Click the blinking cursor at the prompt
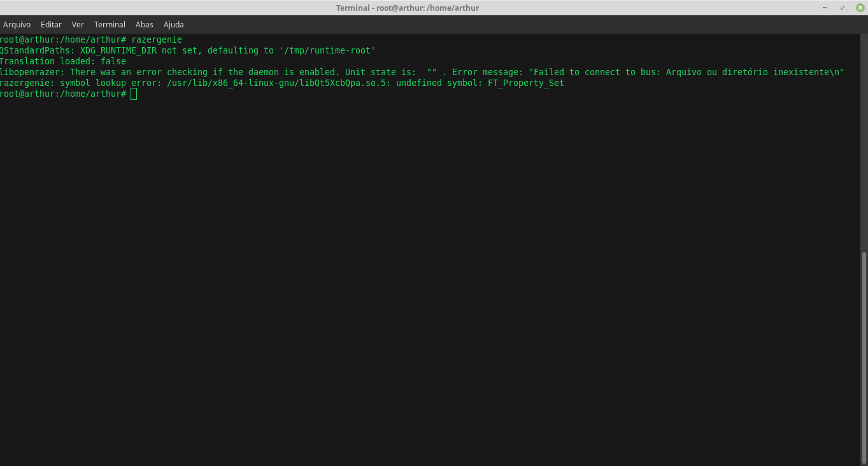Screen dimensions: 868x466 (133, 94)
